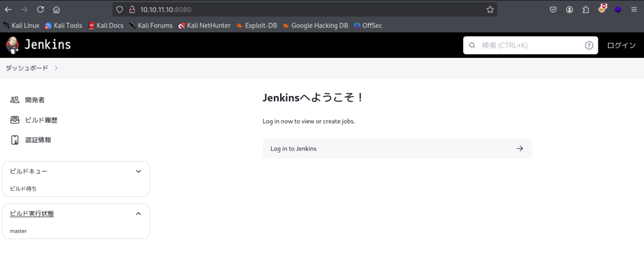The image size is (644, 262).
Task: Go to browser home icon
Action: [56, 10]
